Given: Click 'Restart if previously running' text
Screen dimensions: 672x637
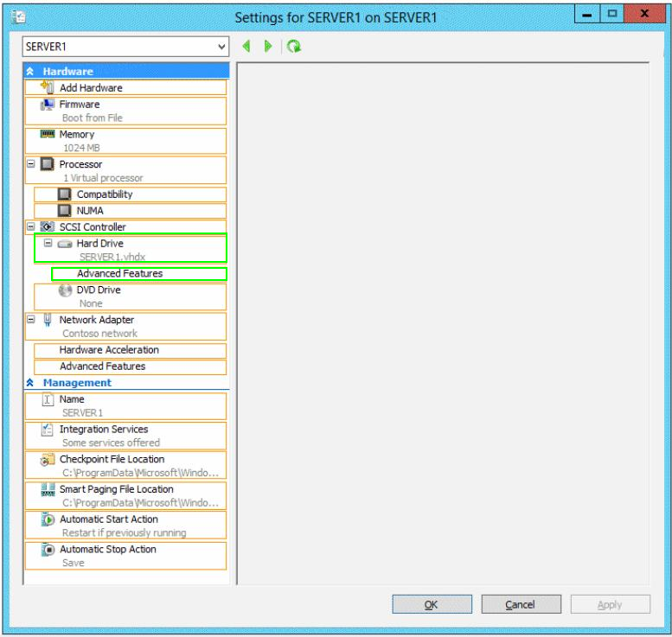Looking at the screenshot, I should [x=125, y=533].
